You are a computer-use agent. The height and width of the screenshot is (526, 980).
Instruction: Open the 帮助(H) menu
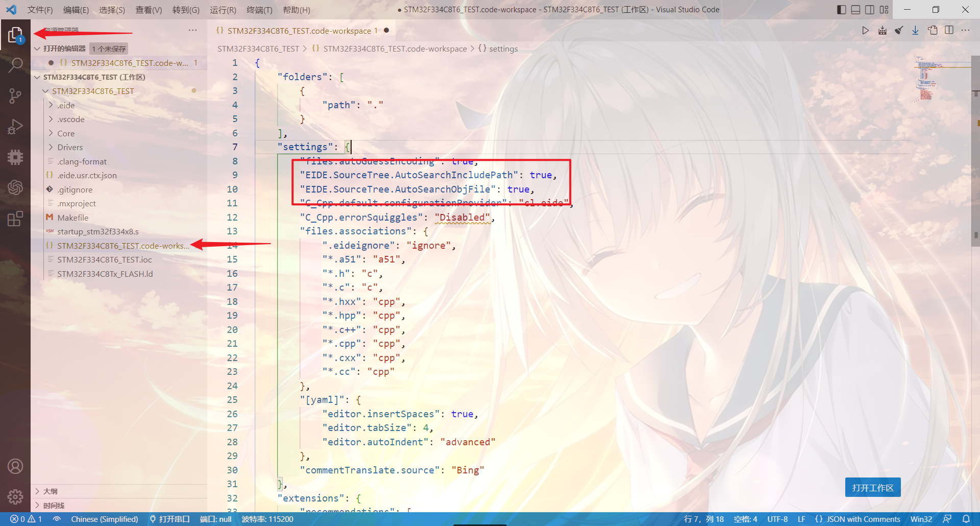coord(297,10)
